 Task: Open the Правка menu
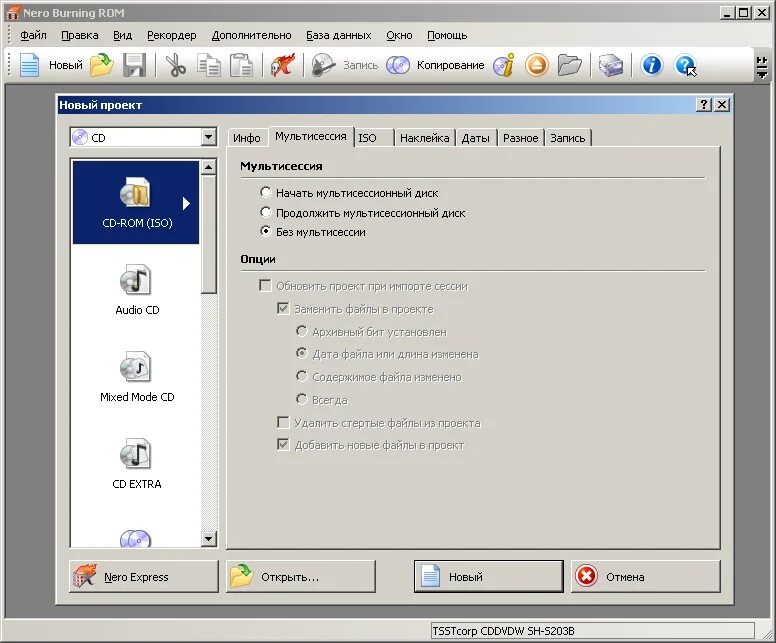point(80,35)
